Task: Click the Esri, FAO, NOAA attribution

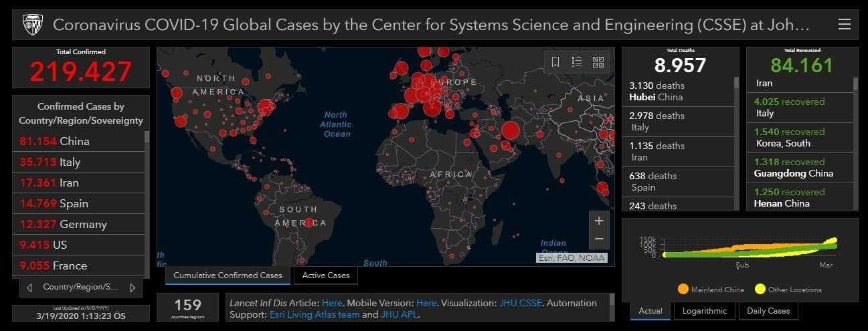Action: [x=572, y=257]
